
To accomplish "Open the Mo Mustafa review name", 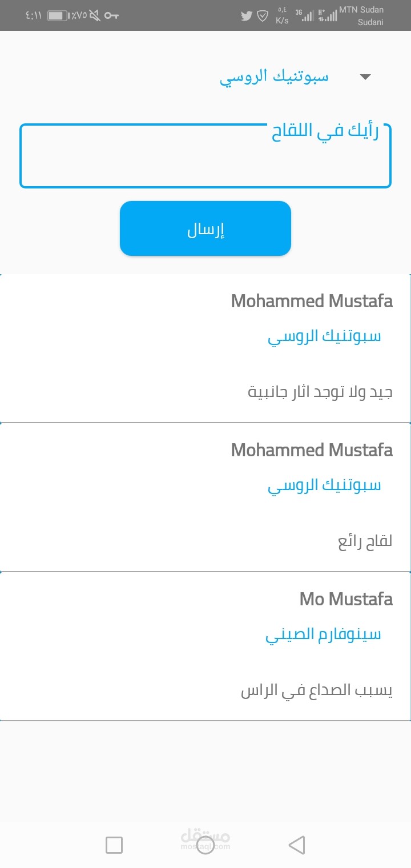I will pyautogui.click(x=346, y=599).
